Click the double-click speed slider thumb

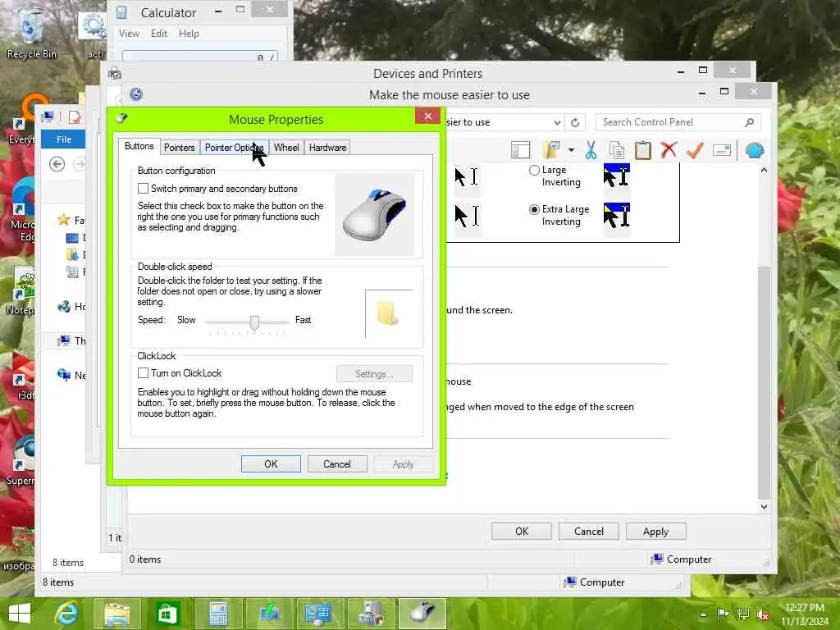254,322
